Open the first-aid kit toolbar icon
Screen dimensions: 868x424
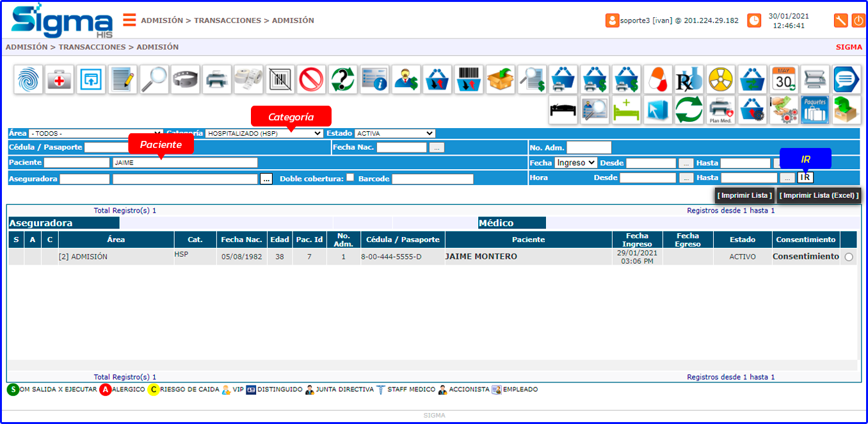pyautogui.click(x=60, y=80)
